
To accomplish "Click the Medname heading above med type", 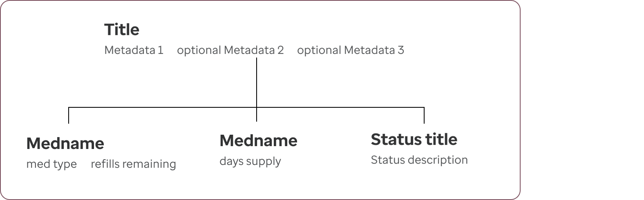I will pos(65,144).
